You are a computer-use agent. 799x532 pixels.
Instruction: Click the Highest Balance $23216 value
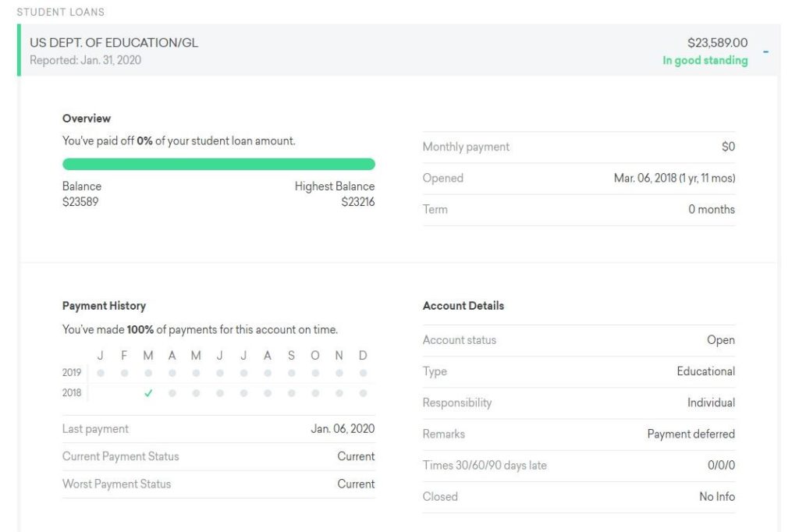[357, 202]
